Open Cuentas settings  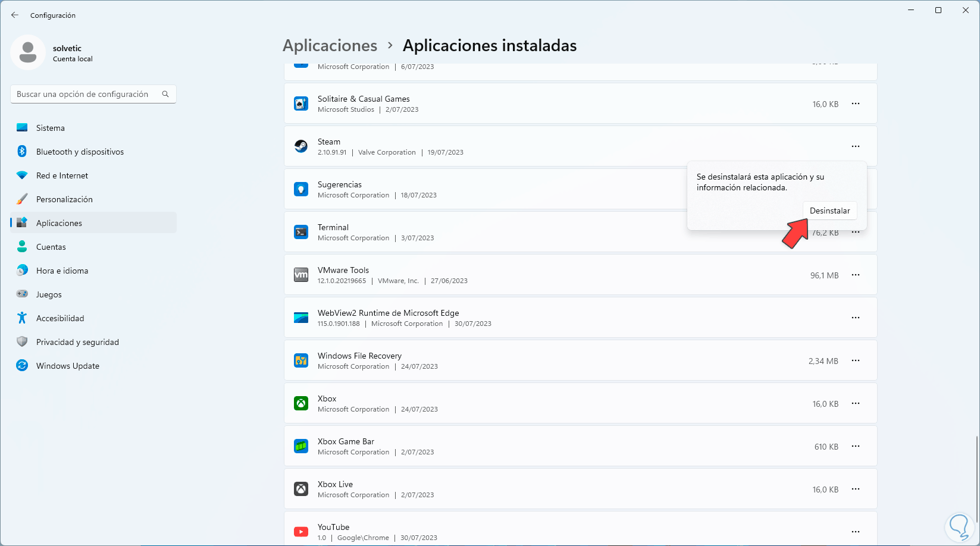click(x=93, y=247)
